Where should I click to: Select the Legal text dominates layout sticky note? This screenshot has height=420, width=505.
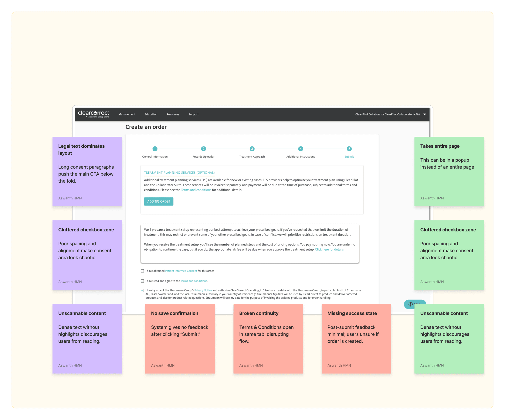pos(87,171)
